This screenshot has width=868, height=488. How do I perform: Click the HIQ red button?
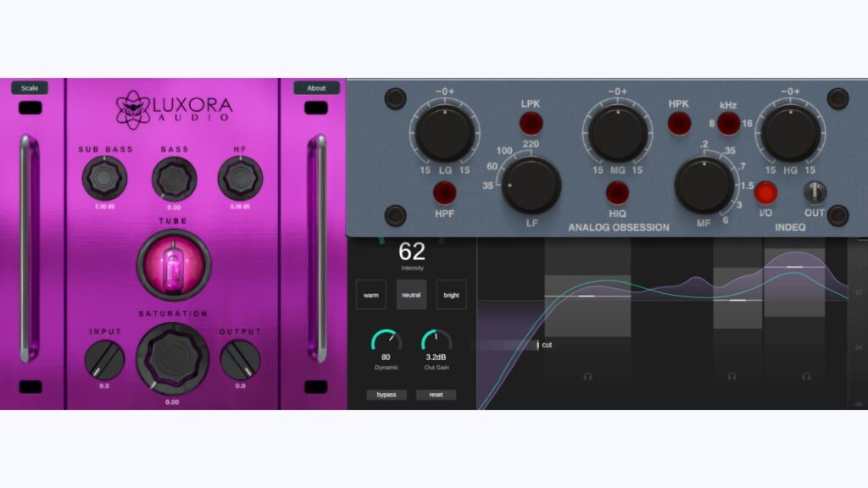tap(617, 192)
